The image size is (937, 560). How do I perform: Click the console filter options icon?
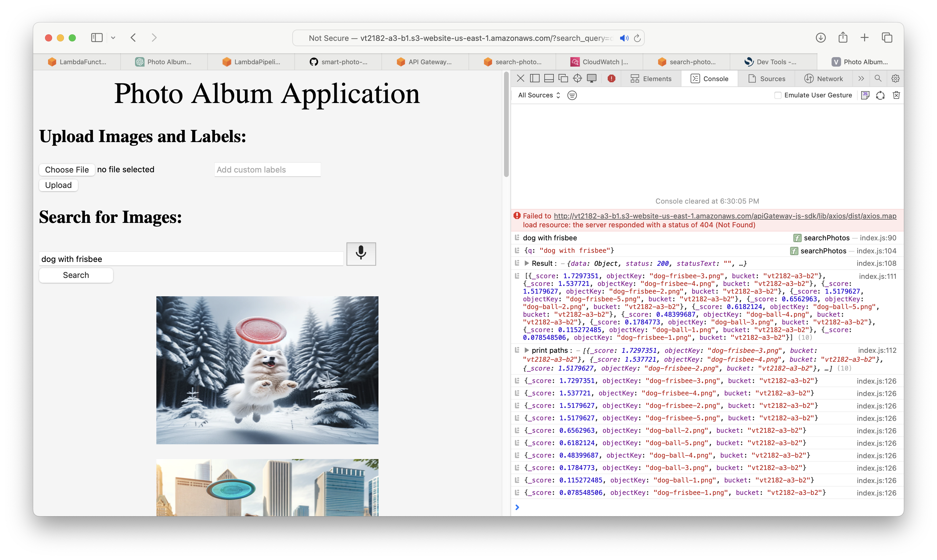point(572,95)
